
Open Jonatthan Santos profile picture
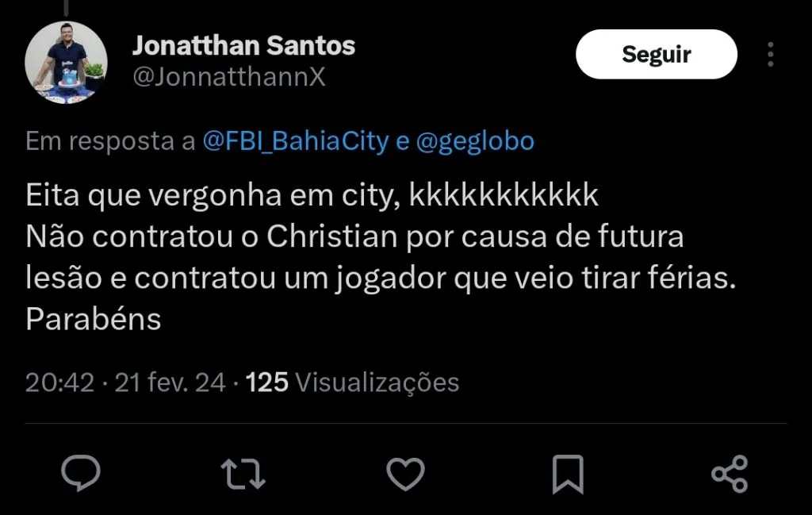pos(66,62)
